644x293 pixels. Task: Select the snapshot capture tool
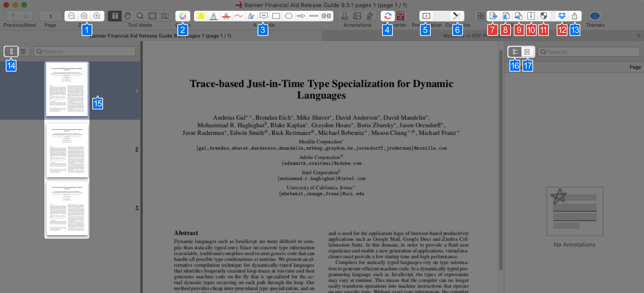click(165, 16)
